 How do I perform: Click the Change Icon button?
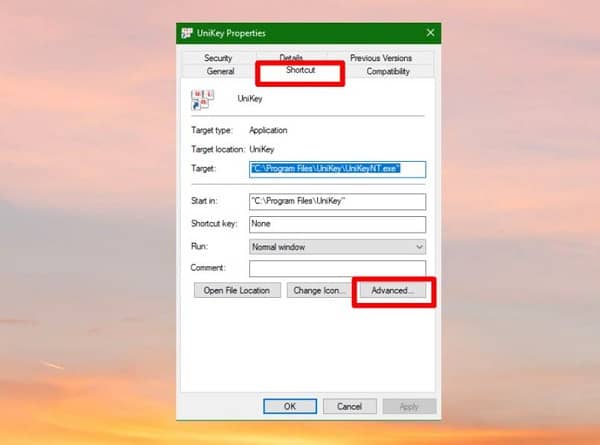[318, 290]
